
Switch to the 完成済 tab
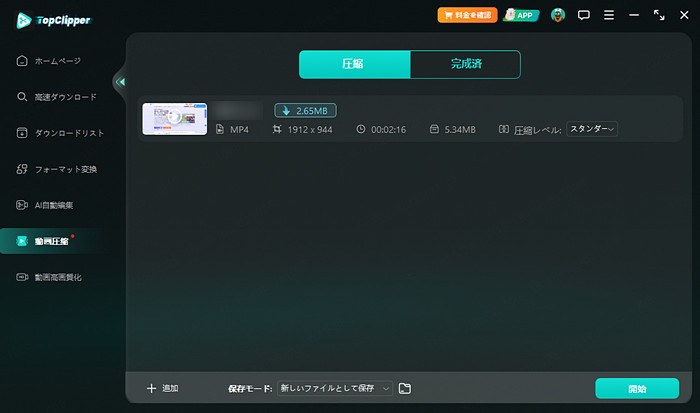pyautogui.click(x=465, y=64)
